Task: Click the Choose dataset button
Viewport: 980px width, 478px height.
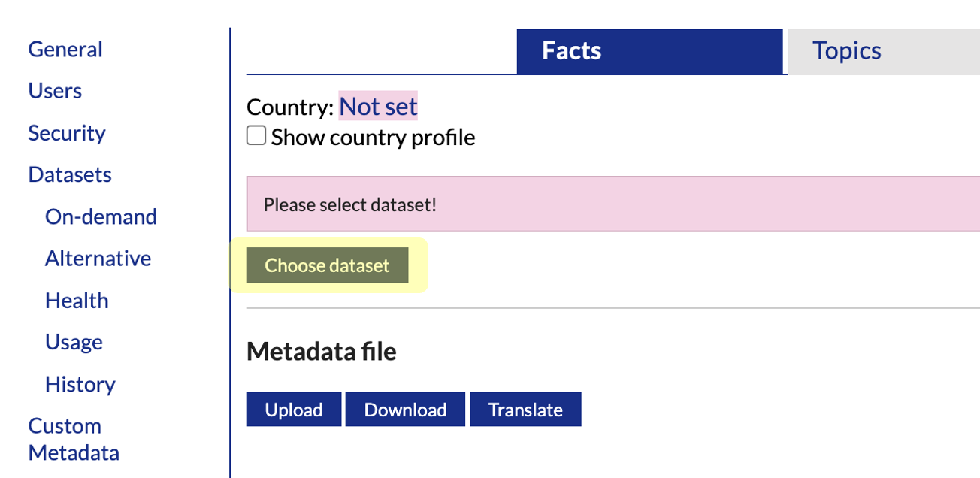Action: pyautogui.click(x=327, y=265)
